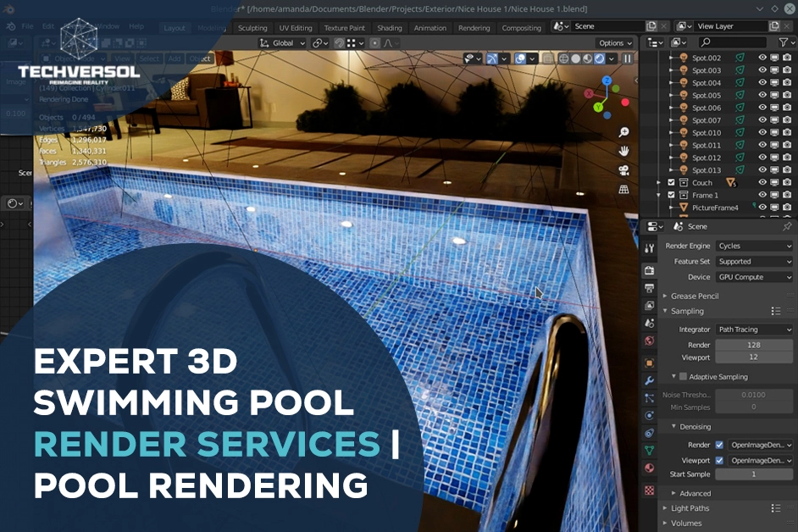Adjust the Noise Threshold slider
The width and height of the screenshot is (798, 532).
click(x=754, y=394)
